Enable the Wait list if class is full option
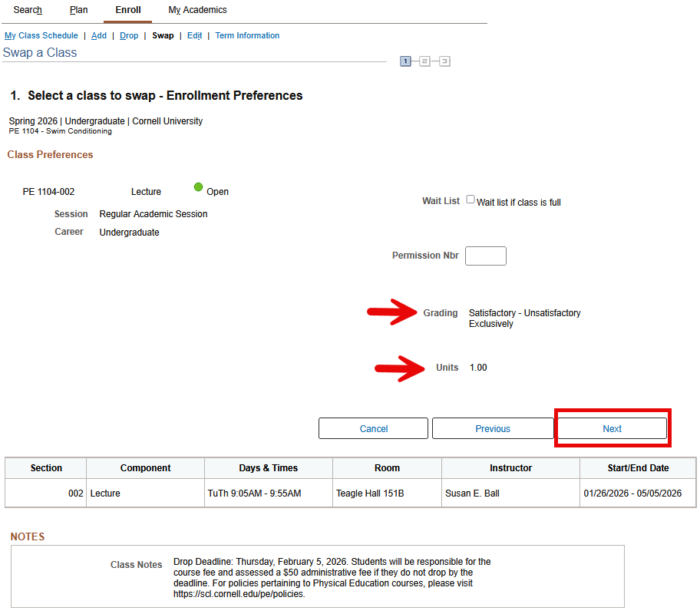 coord(470,199)
